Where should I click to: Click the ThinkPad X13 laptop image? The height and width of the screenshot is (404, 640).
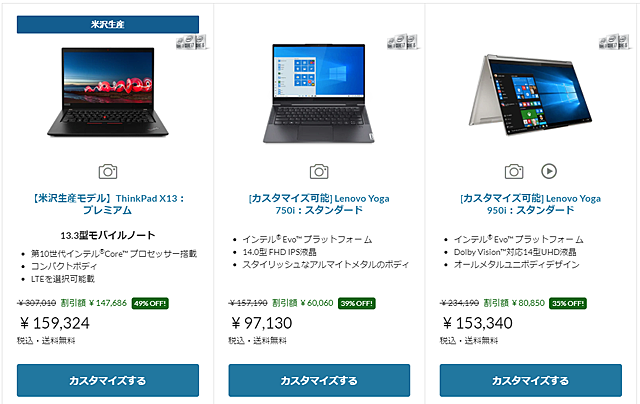pos(108,92)
